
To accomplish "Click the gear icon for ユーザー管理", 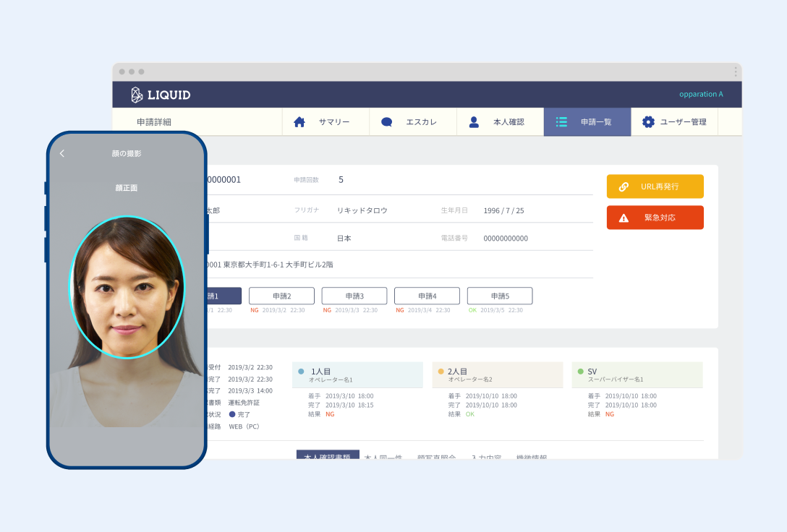I will click(648, 122).
